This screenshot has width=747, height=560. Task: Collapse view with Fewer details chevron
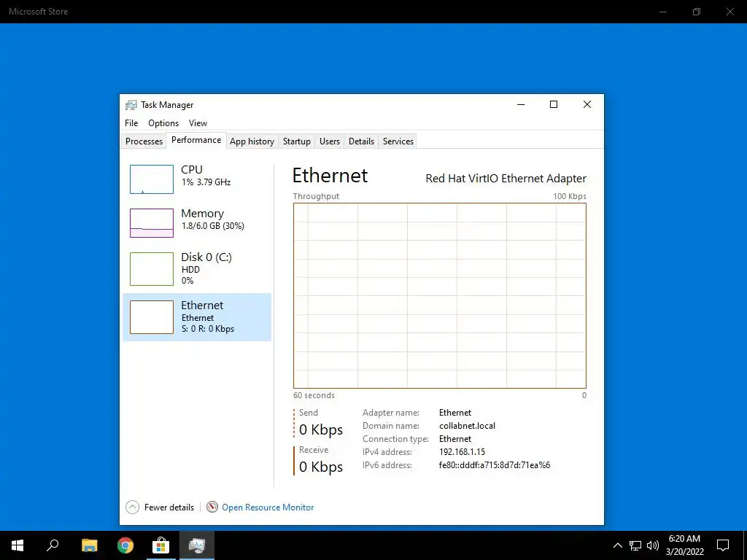pos(133,507)
